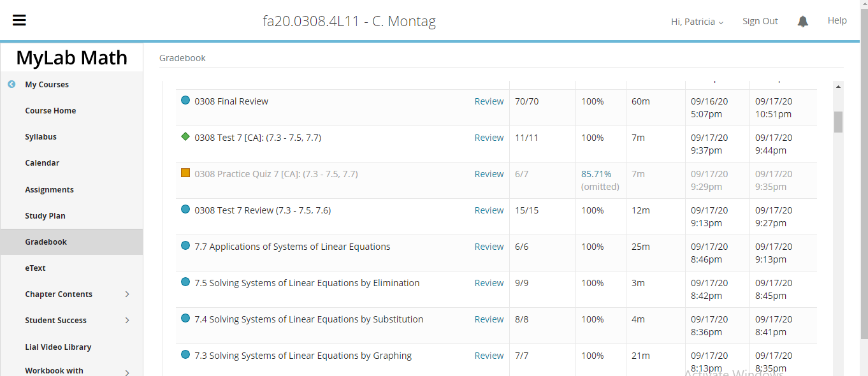Open the Assignments sidebar item

point(49,190)
